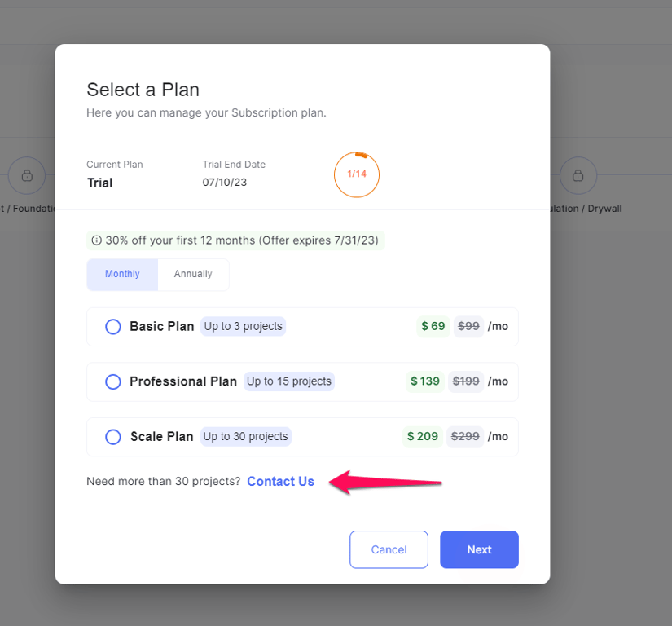Click the Cancel button
This screenshot has height=626, width=672.
(389, 549)
